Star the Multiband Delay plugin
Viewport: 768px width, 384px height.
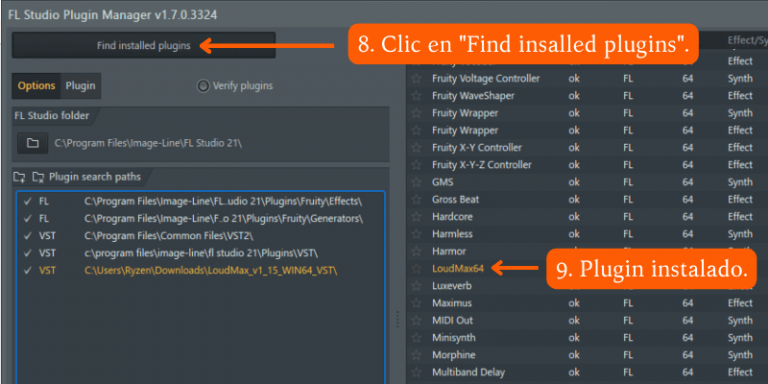coord(416,372)
